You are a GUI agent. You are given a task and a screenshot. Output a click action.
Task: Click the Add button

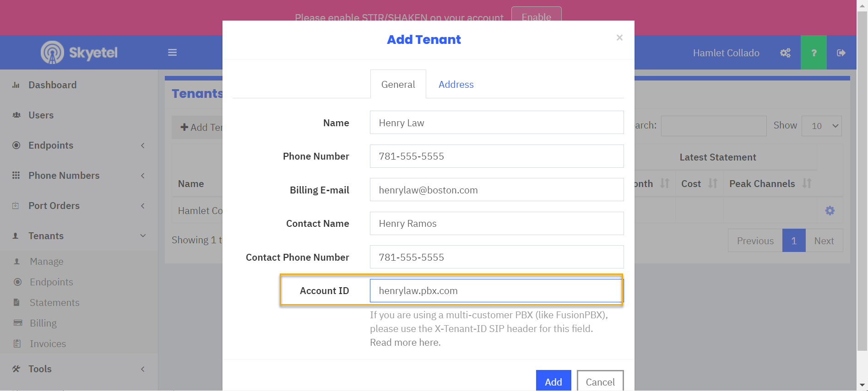click(x=553, y=381)
